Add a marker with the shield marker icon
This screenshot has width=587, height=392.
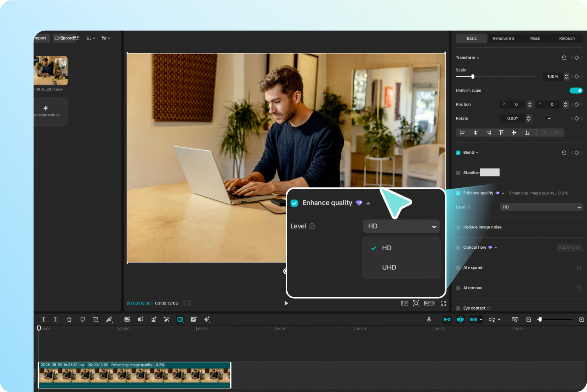(x=82, y=319)
